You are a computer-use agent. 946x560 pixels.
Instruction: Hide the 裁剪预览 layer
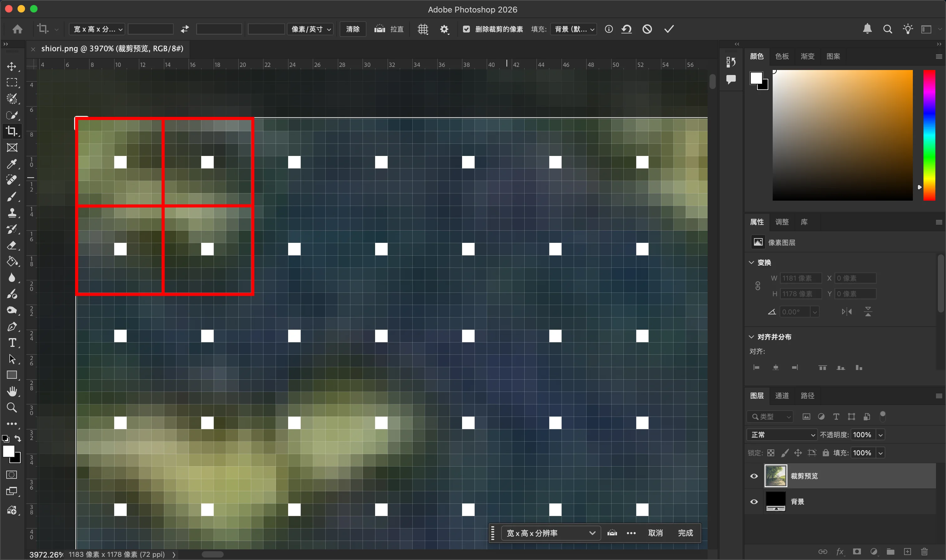(754, 476)
